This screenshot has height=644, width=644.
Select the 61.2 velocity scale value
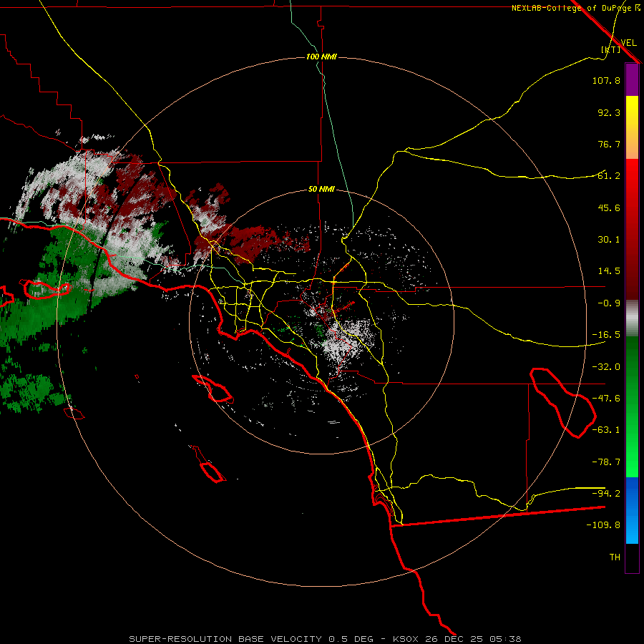[x=609, y=176]
